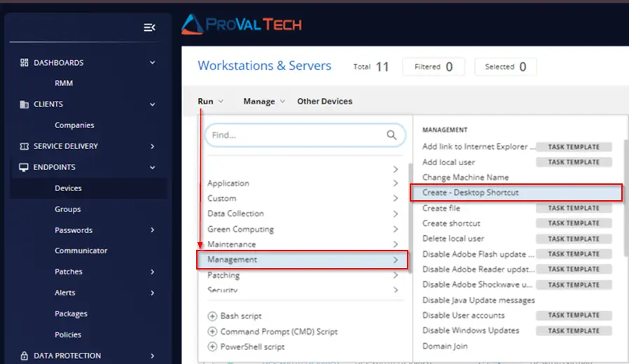
Task: Collapse the Dashboards section chevron
Action: click(153, 62)
